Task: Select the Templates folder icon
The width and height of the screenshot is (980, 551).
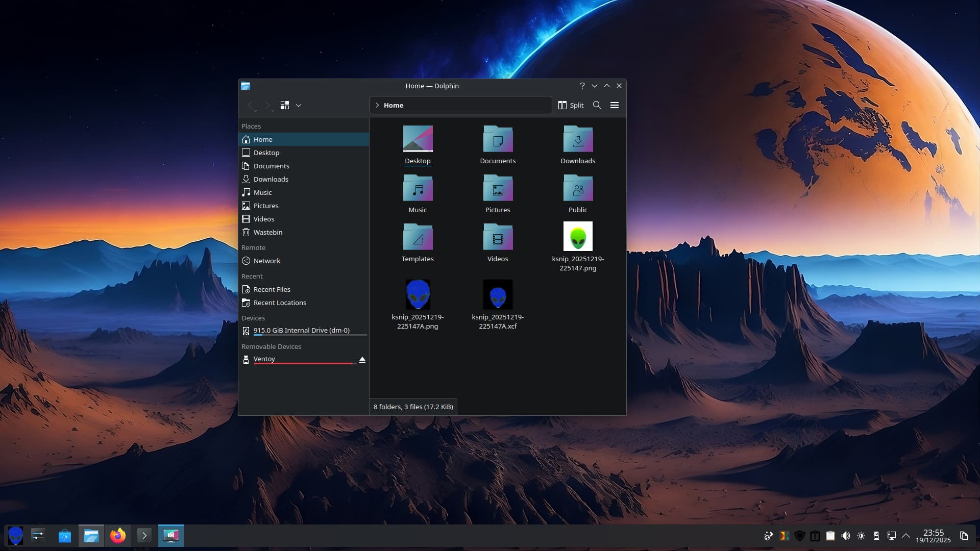Action: pyautogui.click(x=418, y=237)
